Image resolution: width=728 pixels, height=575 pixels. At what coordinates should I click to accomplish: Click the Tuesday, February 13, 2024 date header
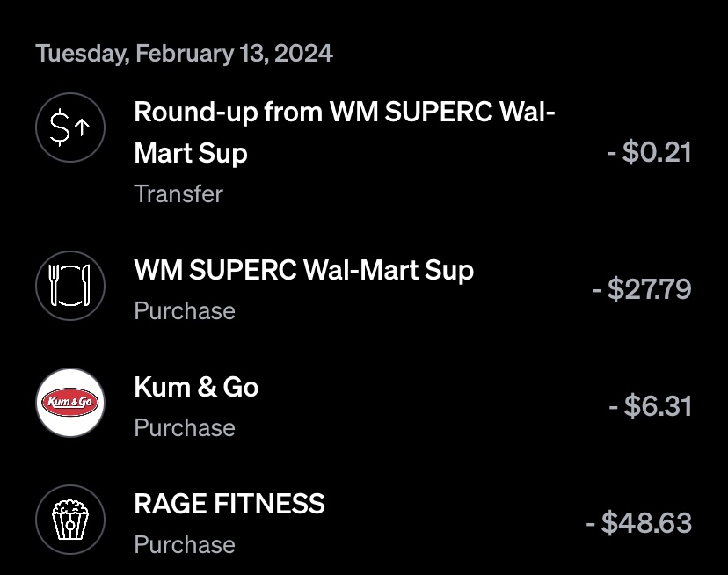[x=184, y=53]
